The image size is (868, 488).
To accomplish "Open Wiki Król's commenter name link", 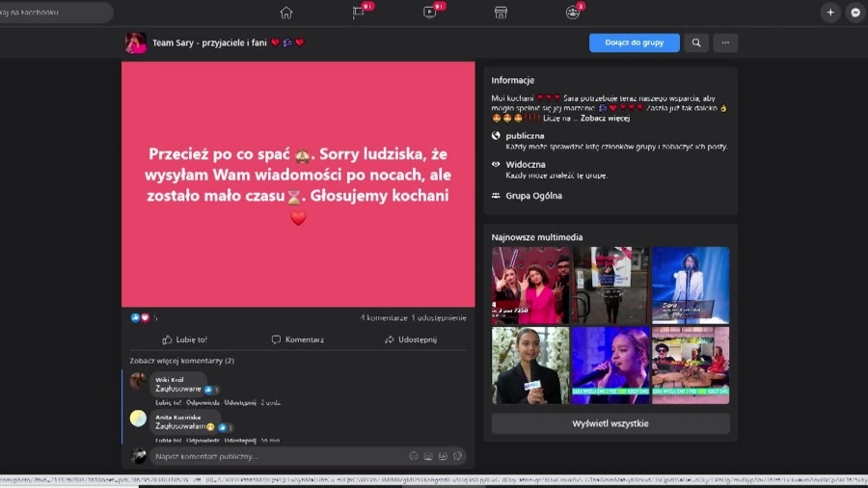I will click(x=170, y=379).
